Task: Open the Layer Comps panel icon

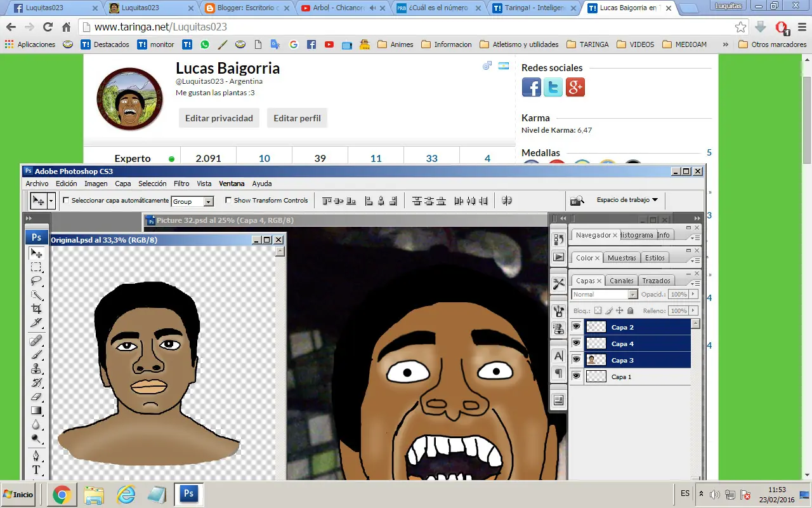Action: 558,400
